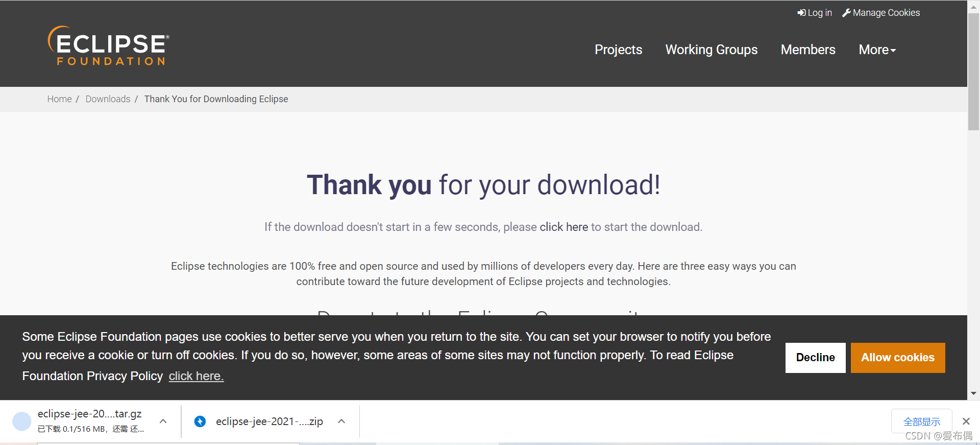Click the scrollbar down arrow
Viewport: 980px width, 445px height.
(x=973, y=393)
